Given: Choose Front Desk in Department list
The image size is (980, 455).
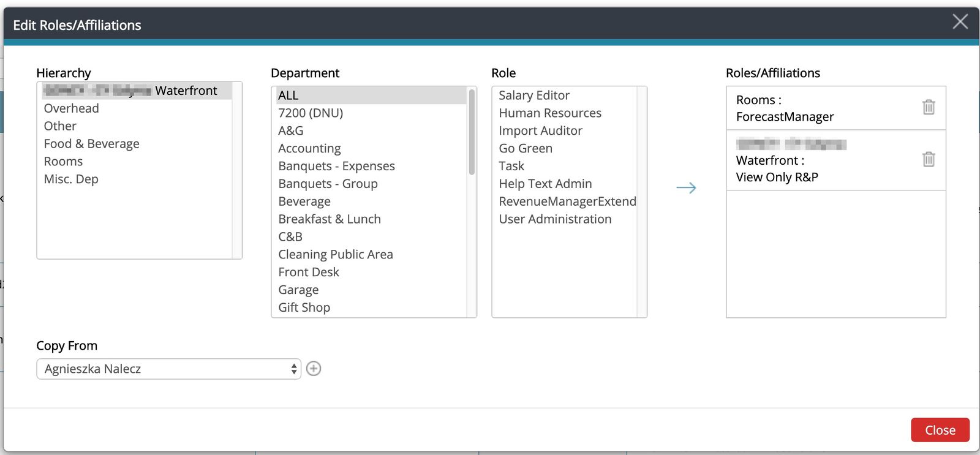Looking at the screenshot, I should [308, 272].
